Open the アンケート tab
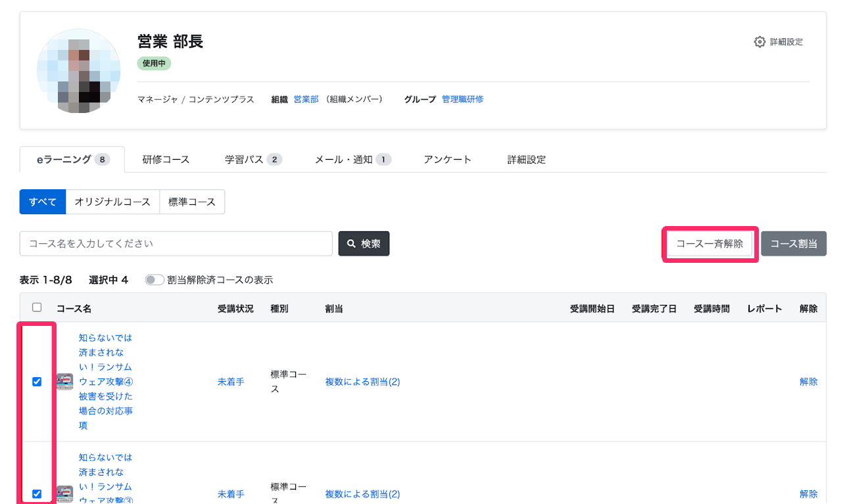 coord(448,160)
